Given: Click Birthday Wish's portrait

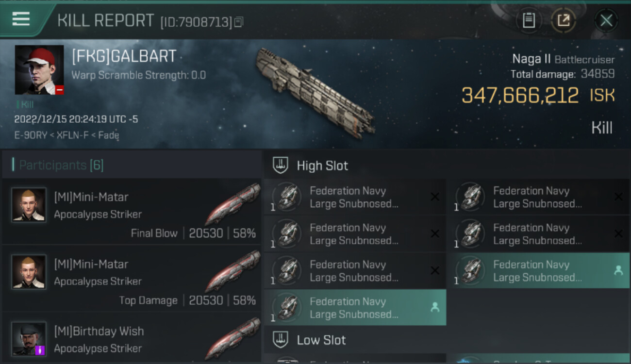Looking at the screenshot, I should coord(29,338).
